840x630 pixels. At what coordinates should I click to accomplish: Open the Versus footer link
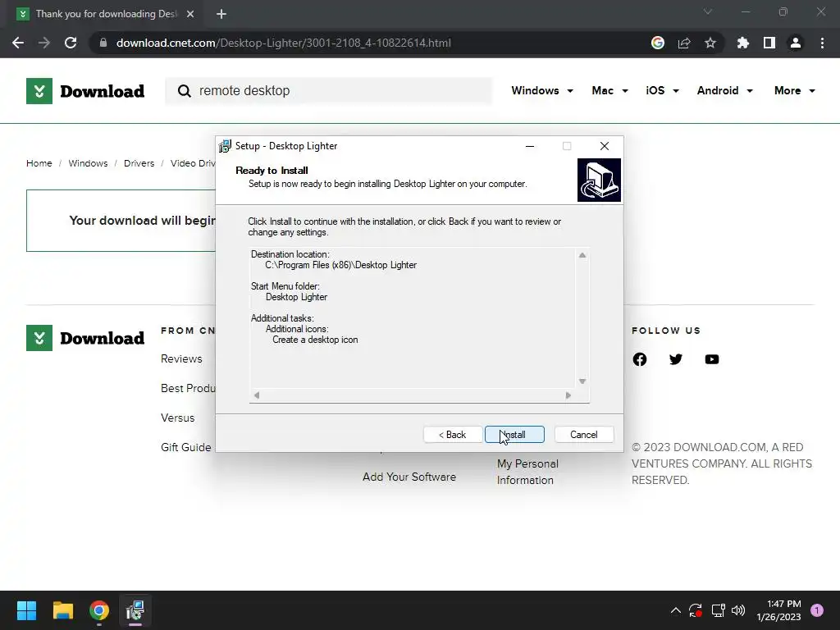[x=177, y=418]
